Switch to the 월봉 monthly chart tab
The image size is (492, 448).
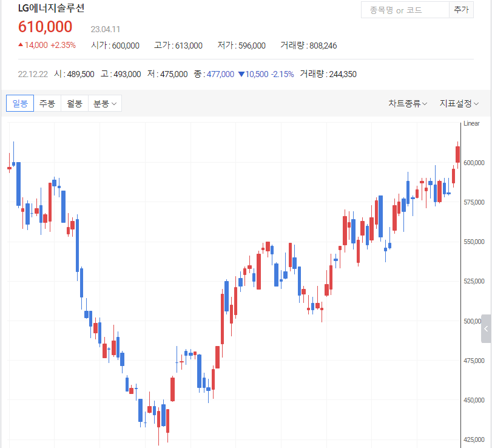pos(75,103)
